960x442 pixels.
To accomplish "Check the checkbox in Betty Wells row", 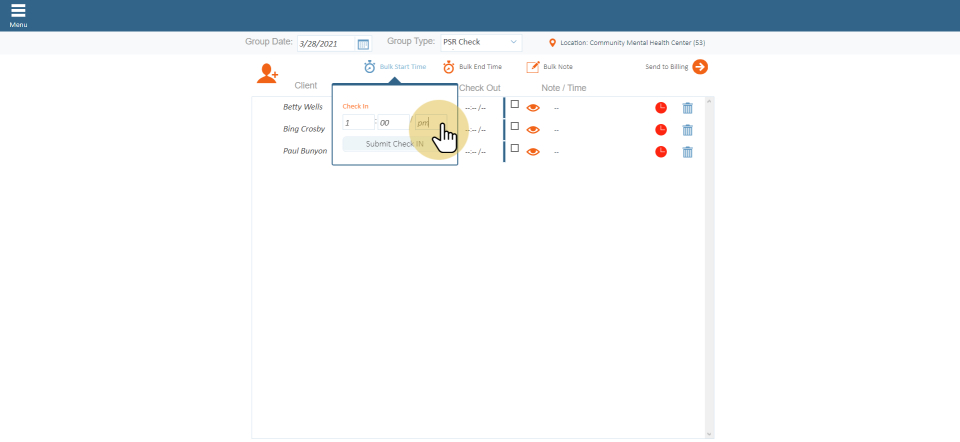I will 515,104.
